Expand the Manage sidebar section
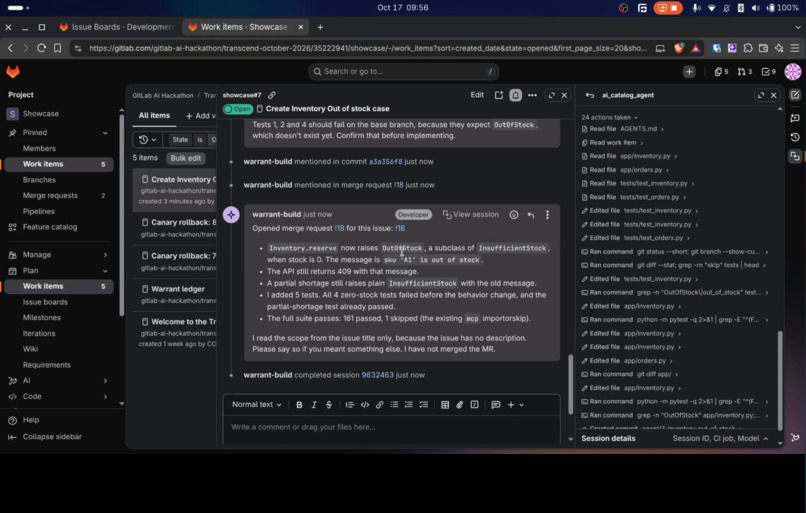Screen dimensions: 806x513 pyautogui.click(x=105, y=255)
